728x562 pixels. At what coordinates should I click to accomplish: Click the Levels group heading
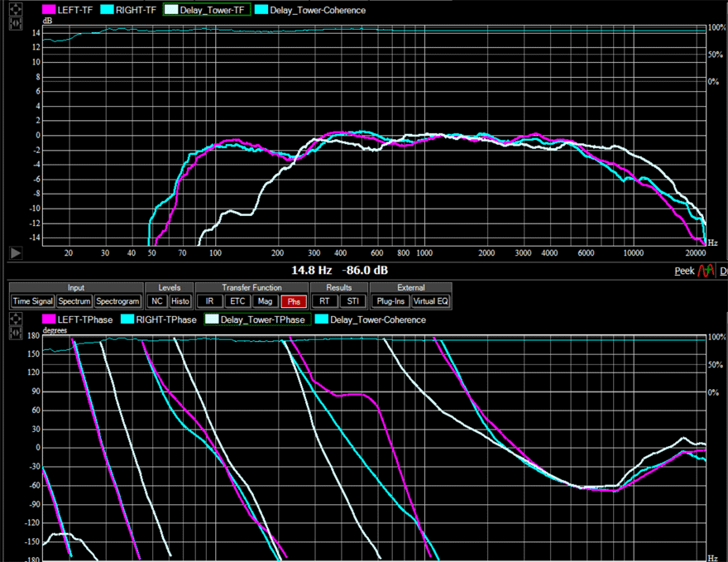tap(169, 287)
